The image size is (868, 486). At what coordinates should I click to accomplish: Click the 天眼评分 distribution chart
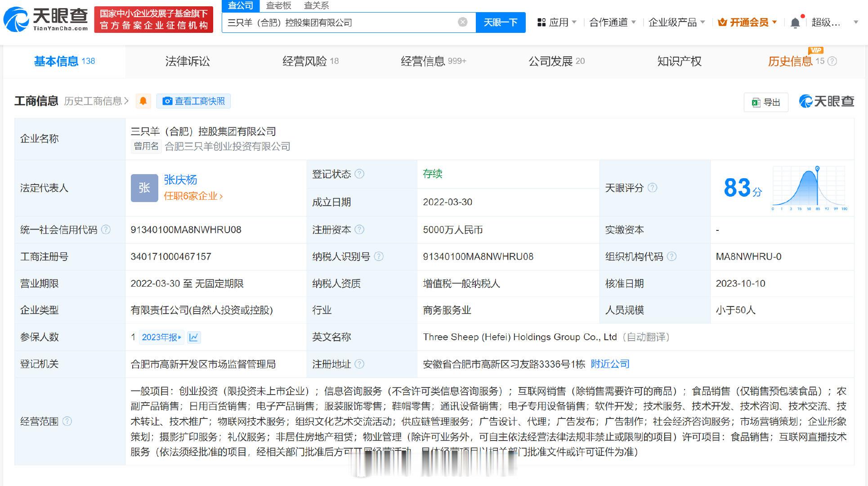(x=810, y=188)
